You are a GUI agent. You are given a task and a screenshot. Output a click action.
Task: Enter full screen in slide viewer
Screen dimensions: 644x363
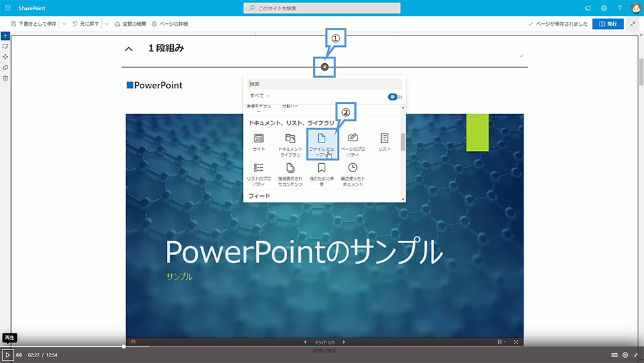click(x=516, y=342)
